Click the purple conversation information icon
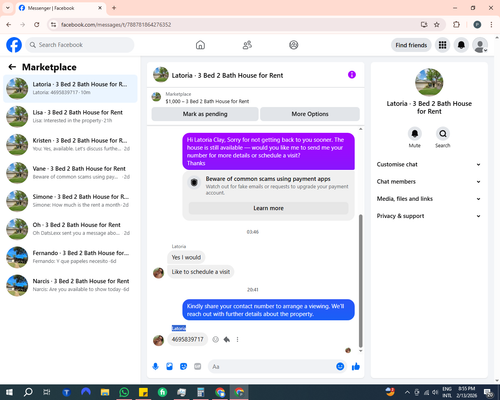Image resolution: width=500 pixels, height=400 pixels. click(352, 75)
